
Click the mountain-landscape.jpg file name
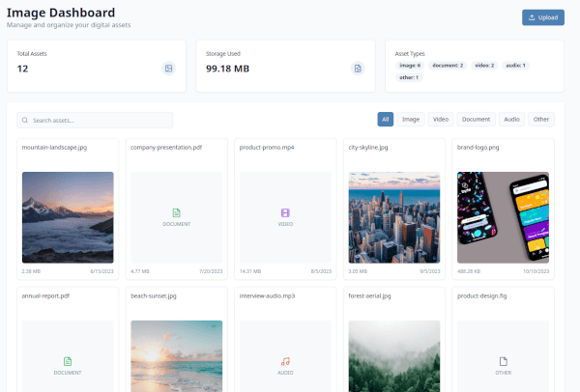click(x=54, y=148)
